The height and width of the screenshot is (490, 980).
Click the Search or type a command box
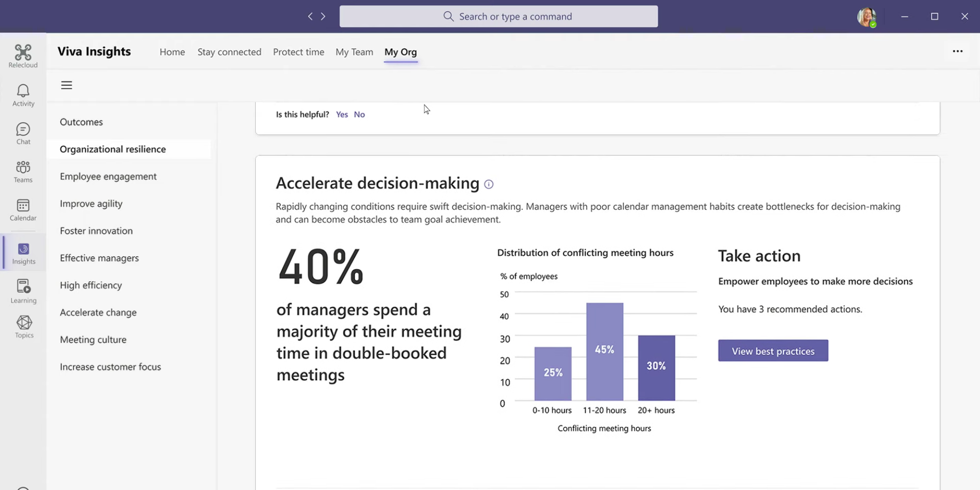click(x=498, y=17)
